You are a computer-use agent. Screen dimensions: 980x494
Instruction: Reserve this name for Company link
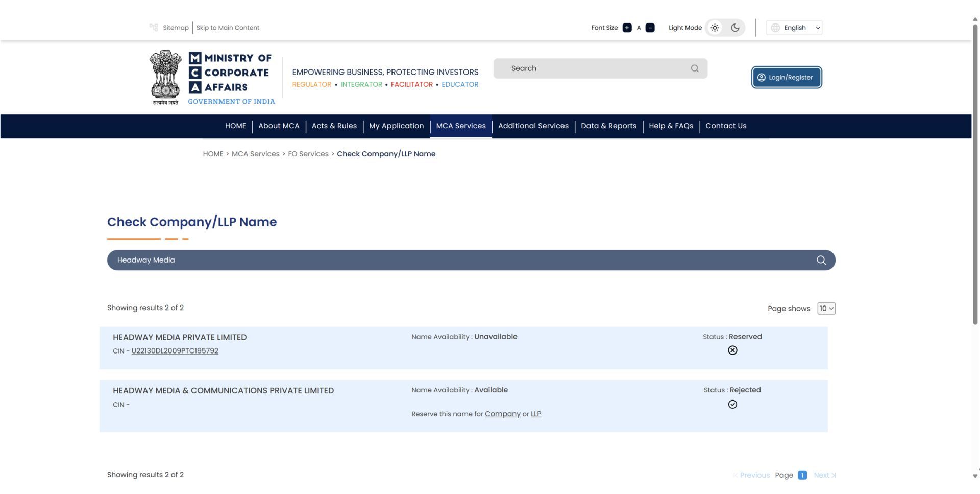click(x=502, y=414)
